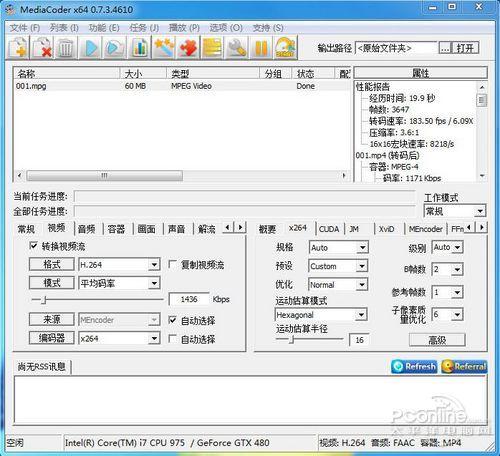500x456 pixels.
Task: Switch to the 画面 tab
Action: pyautogui.click(x=146, y=229)
